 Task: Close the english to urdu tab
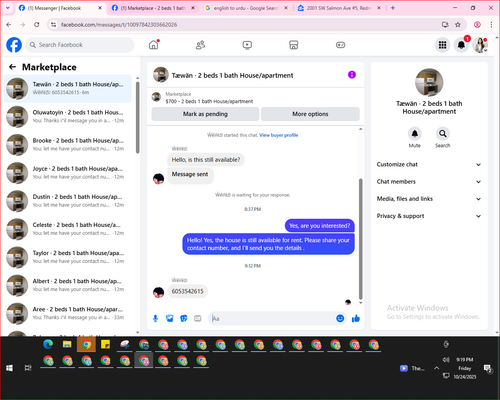pyautogui.click(x=286, y=8)
